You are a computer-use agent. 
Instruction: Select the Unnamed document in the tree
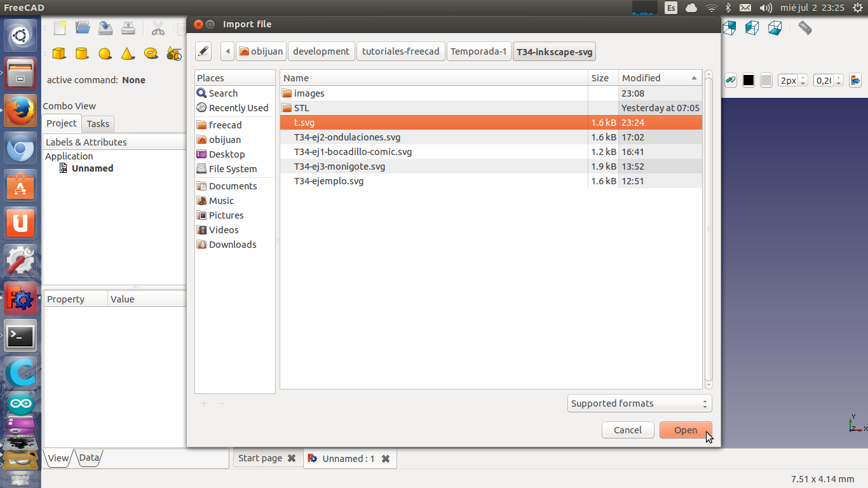click(x=92, y=168)
